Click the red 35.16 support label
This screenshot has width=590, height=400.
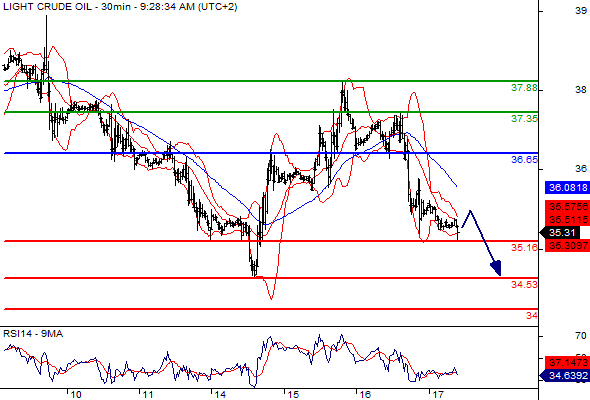524,248
